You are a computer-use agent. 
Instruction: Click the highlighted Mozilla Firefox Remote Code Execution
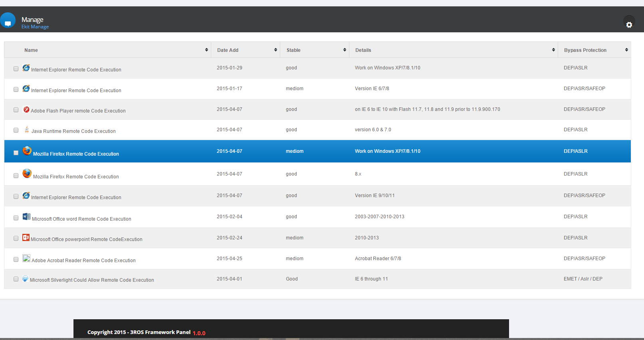coord(76,154)
